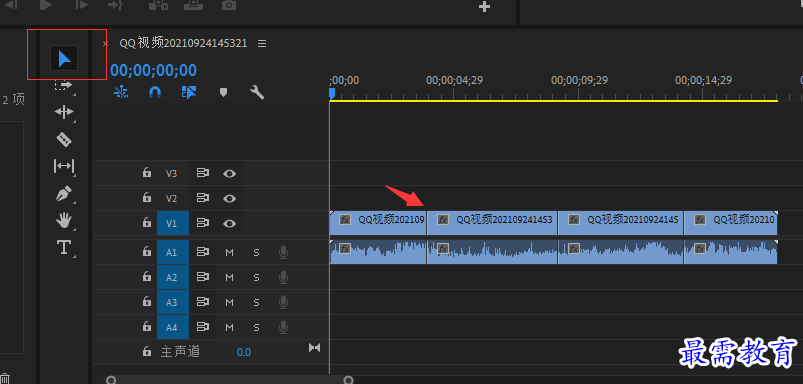
Task: Mute track A1 with M button
Action: click(229, 252)
